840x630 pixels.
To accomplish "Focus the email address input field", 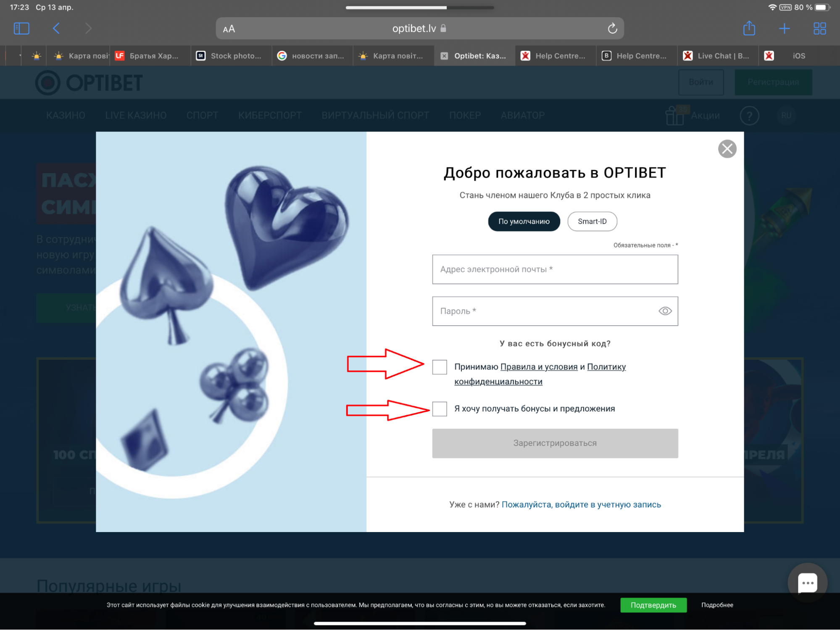I will coord(555,269).
